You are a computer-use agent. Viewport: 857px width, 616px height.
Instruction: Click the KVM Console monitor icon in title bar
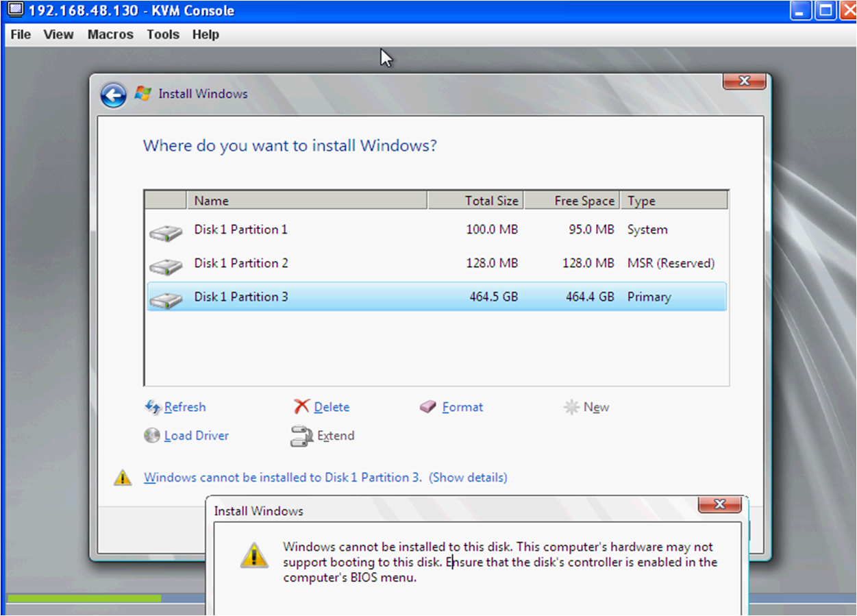coord(14,10)
